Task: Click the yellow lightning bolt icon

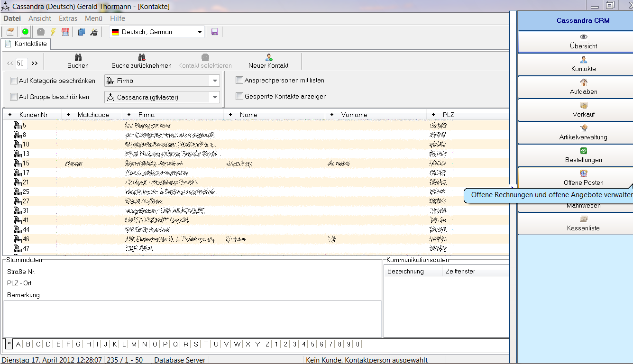Action: (x=53, y=32)
